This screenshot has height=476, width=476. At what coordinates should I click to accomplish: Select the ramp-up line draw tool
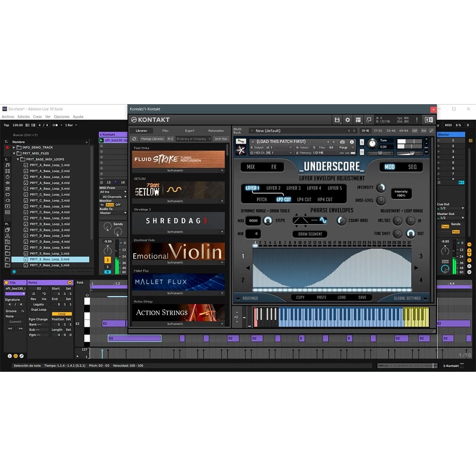297,220
